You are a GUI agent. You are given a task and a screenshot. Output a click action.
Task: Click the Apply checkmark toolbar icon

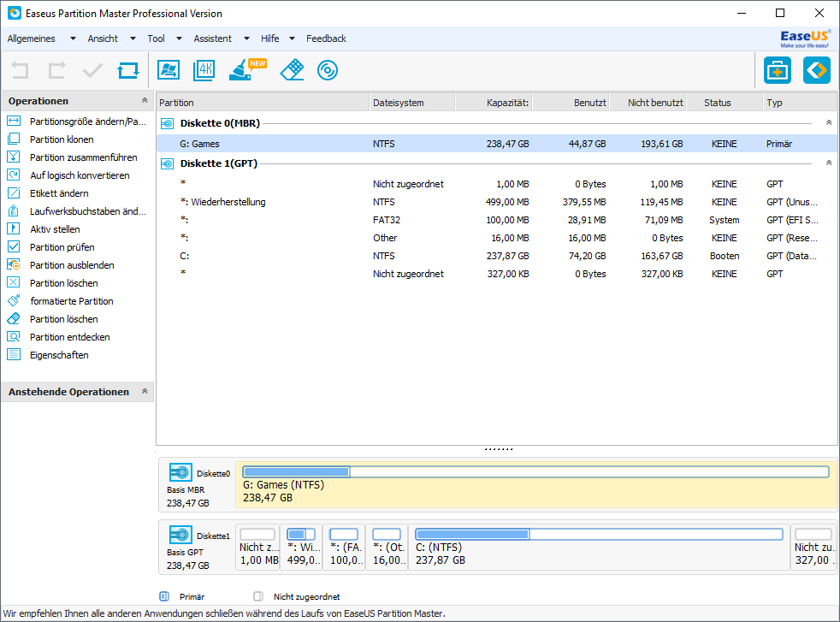tap(92, 70)
